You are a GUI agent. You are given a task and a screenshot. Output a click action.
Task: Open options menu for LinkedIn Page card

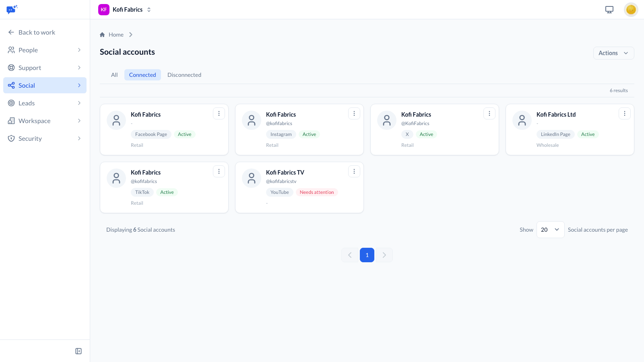pos(625,113)
